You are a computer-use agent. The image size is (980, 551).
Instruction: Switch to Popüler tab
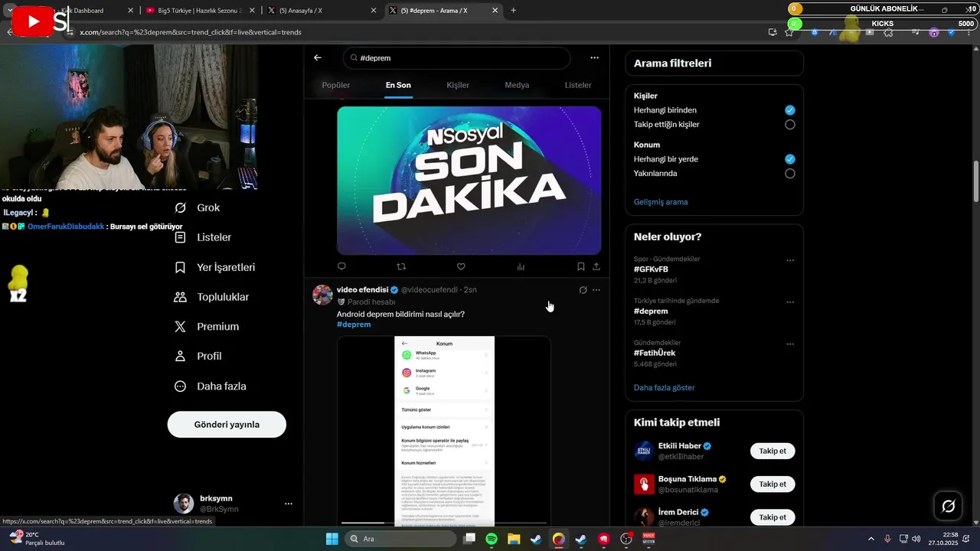click(336, 85)
